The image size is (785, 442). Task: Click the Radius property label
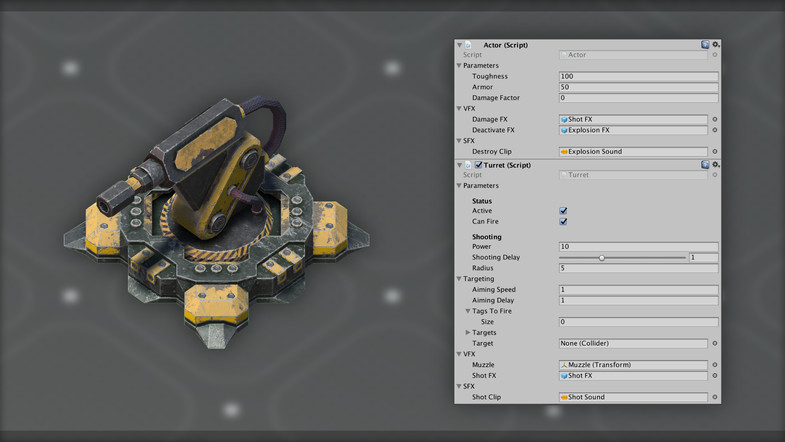(483, 268)
